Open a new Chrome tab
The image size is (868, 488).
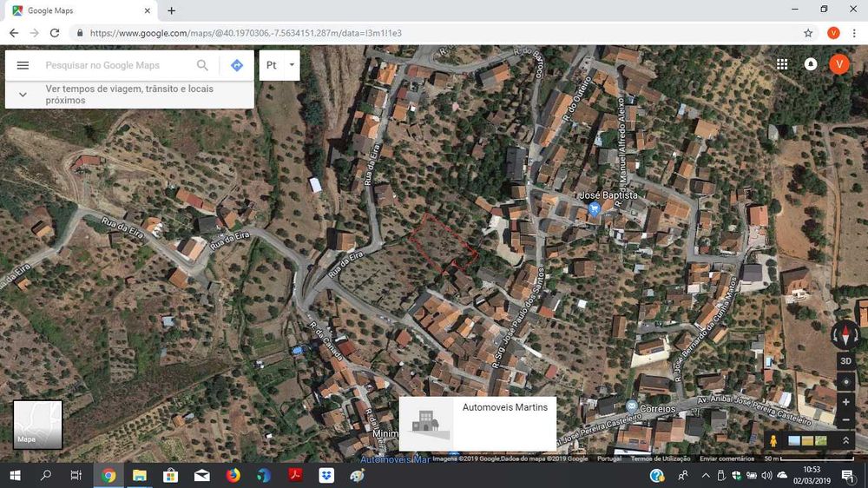coord(172,10)
